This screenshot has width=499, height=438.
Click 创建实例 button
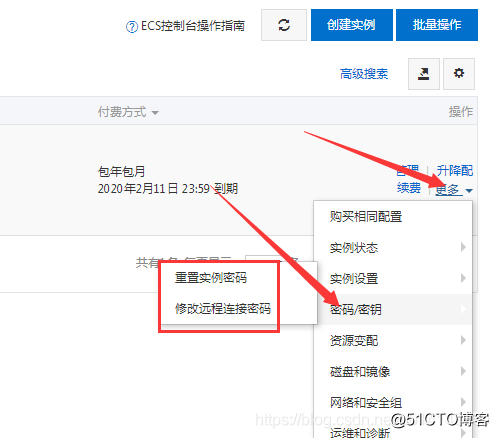[x=352, y=25]
